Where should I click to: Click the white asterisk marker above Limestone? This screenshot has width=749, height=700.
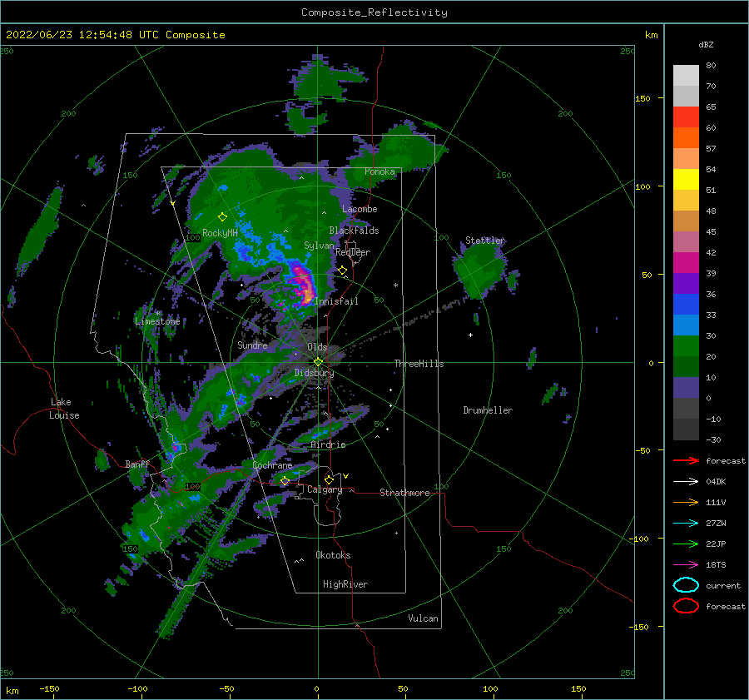click(x=157, y=313)
